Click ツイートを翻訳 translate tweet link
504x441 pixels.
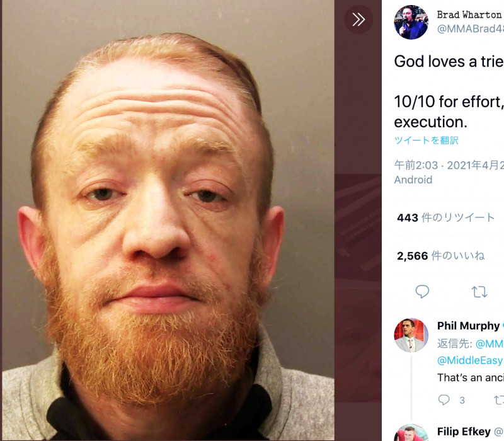(427, 140)
